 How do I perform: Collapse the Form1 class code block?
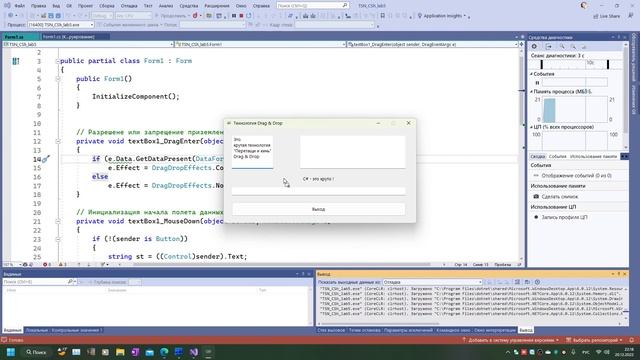pos(58,61)
